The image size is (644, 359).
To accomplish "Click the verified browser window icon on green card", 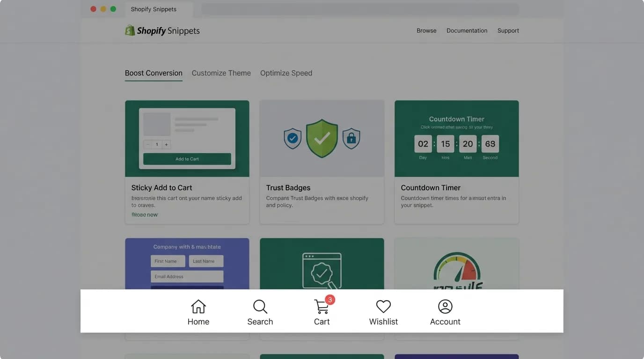I will click(x=322, y=271).
